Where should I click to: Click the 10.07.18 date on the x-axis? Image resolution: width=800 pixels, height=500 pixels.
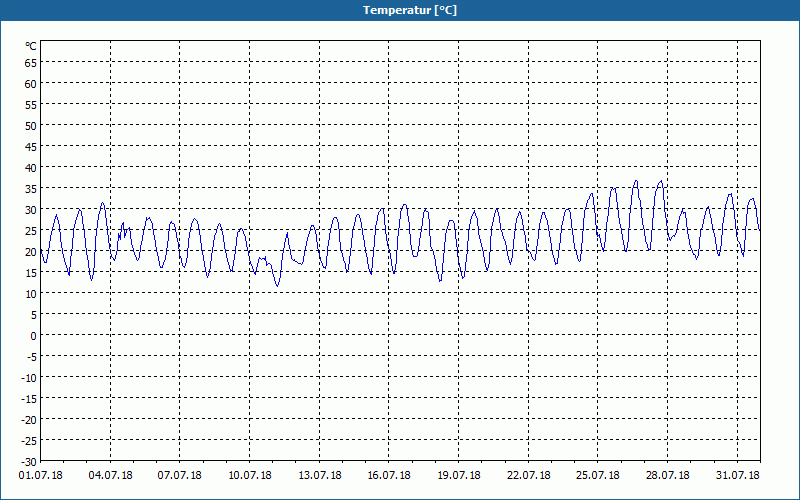pyautogui.click(x=250, y=475)
